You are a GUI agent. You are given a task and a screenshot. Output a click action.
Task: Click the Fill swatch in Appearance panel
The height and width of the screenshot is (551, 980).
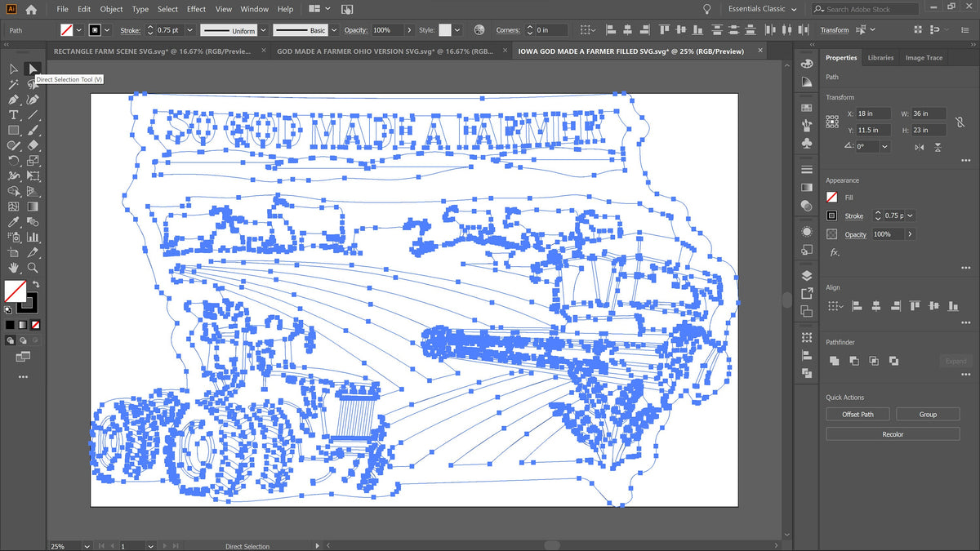pyautogui.click(x=832, y=198)
